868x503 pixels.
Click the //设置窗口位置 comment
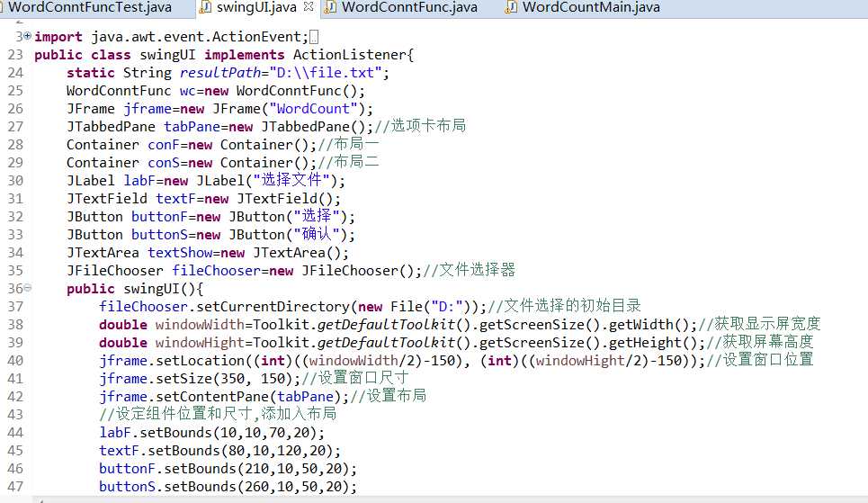[760, 360]
